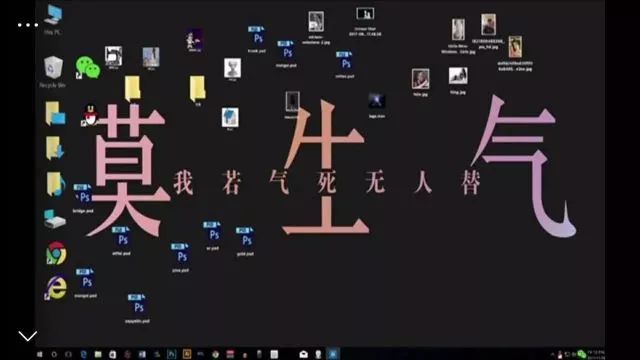
Task: Open Illustrator from the taskbar
Action: 187,354
